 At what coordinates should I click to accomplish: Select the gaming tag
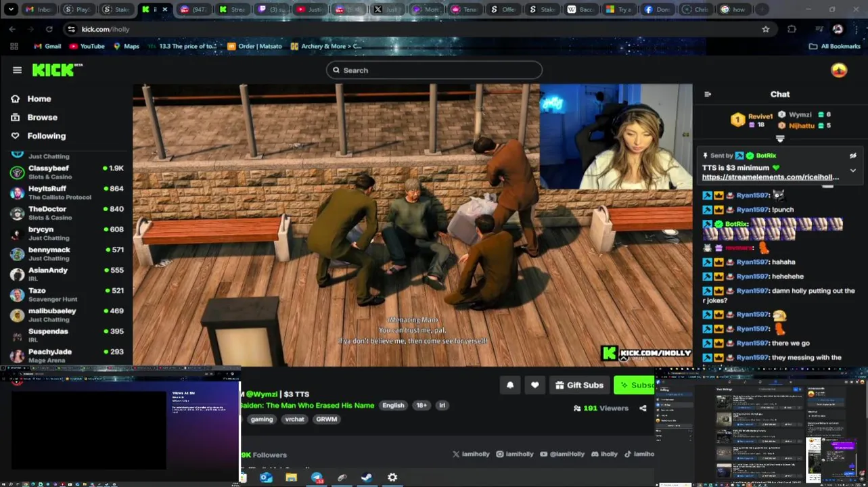pyautogui.click(x=262, y=419)
